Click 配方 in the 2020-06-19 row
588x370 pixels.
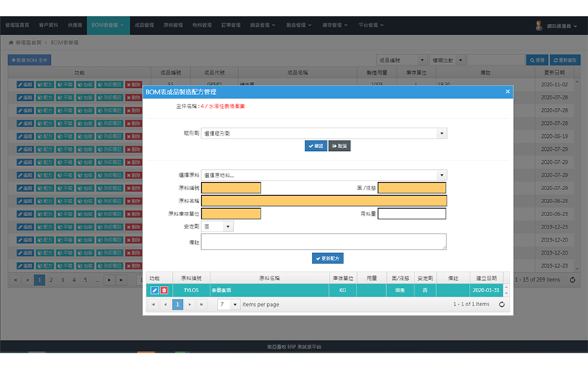click(45, 136)
